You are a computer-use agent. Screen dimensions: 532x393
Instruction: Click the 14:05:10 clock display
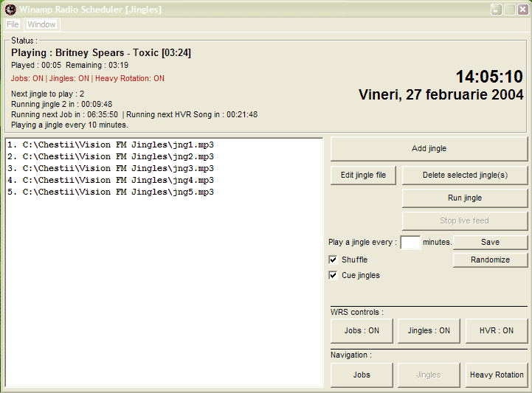click(489, 77)
